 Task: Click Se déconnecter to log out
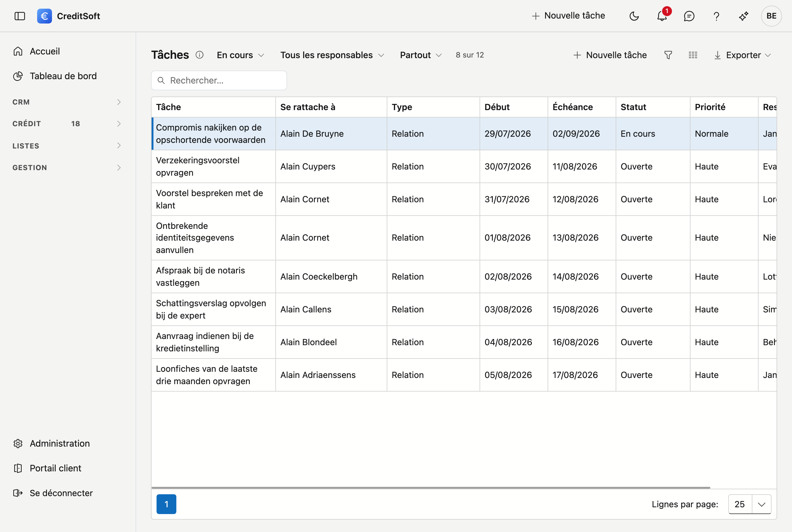(x=61, y=493)
